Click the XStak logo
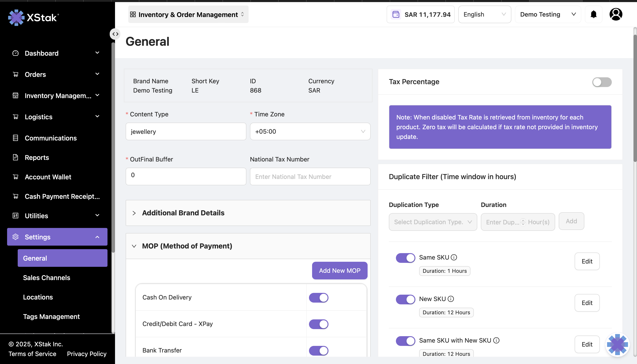 pyautogui.click(x=34, y=17)
